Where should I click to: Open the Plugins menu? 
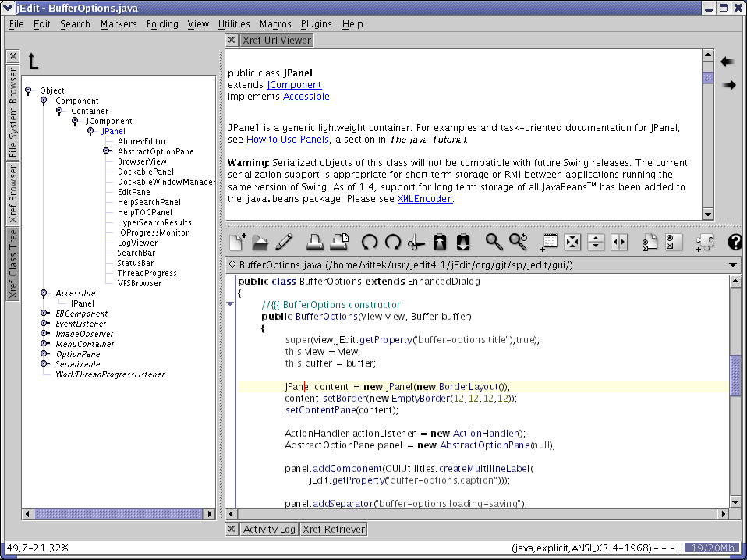[x=316, y=24]
